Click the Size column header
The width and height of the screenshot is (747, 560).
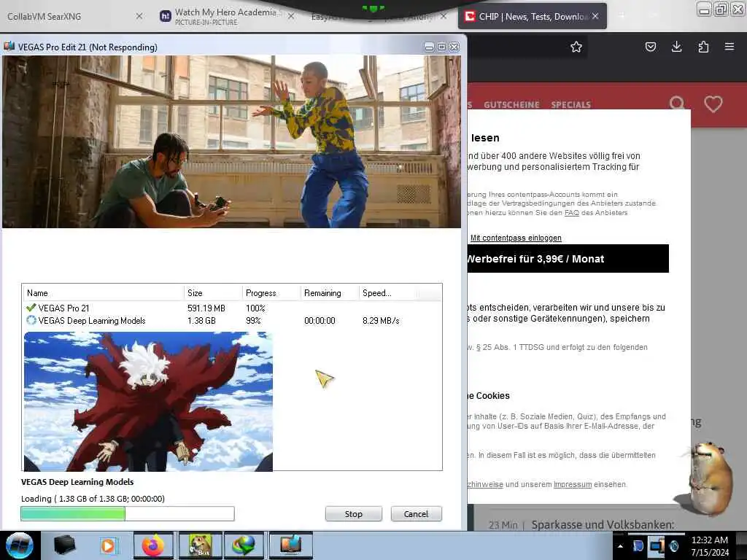click(213, 293)
